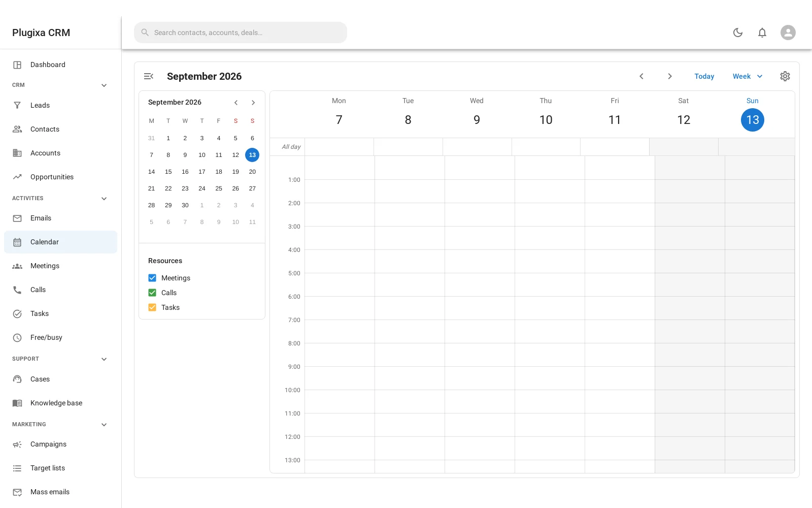Image resolution: width=812 pixels, height=508 pixels.
Task: Select Calendar in the sidebar
Action: tap(60, 242)
